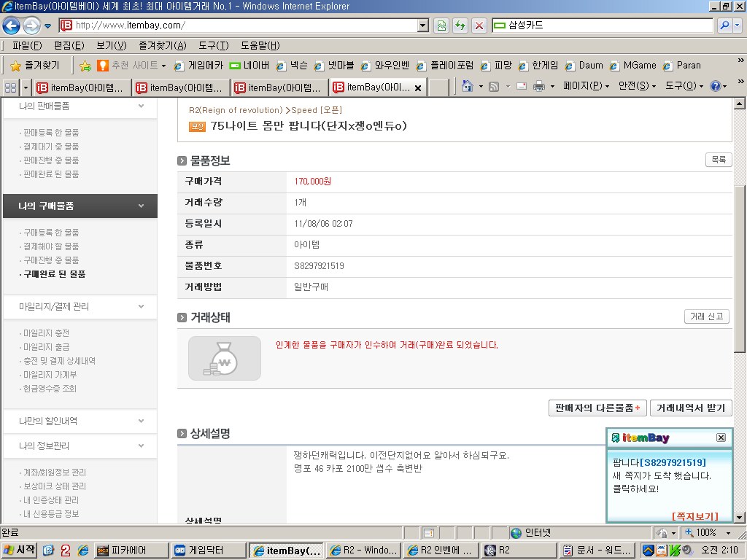Collapse the 나의 구매물품 sidebar section
The width and height of the screenshot is (747, 560).
[x=141, y=206]
